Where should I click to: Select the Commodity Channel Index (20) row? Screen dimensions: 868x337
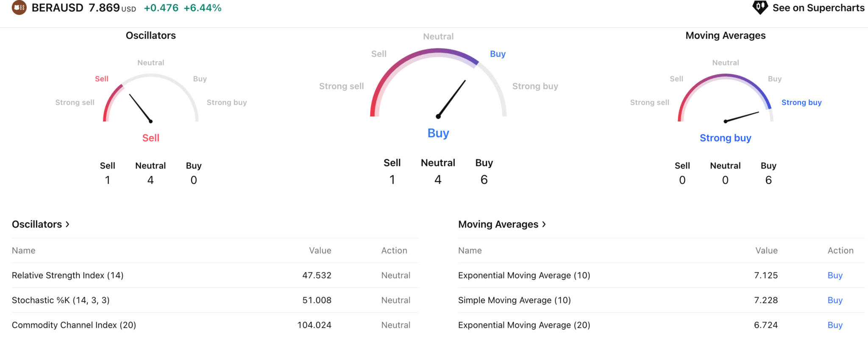[215, 325]
